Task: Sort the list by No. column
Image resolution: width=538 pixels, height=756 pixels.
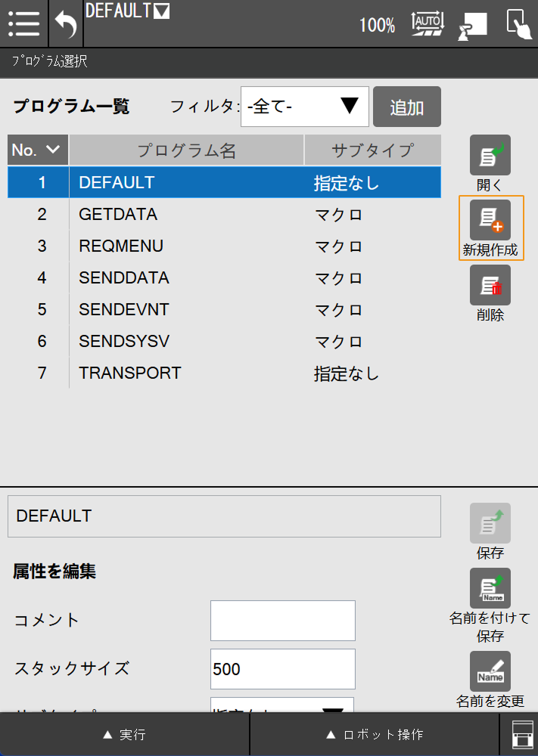Action: point(37,150)
